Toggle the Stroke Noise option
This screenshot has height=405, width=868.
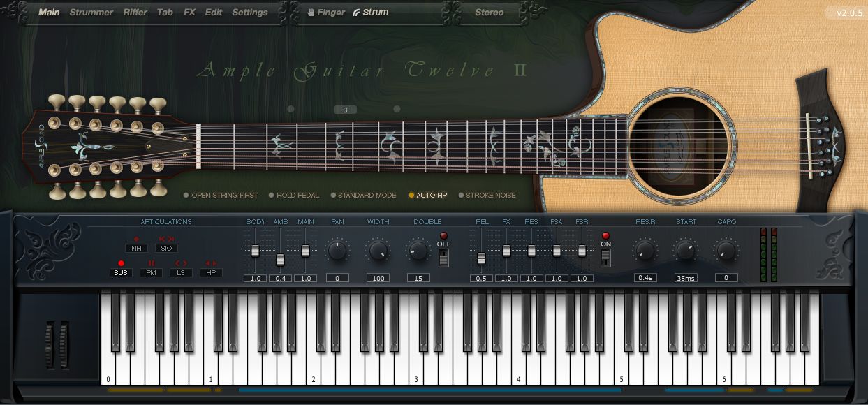pyautogui.click(x=487, y=196)
